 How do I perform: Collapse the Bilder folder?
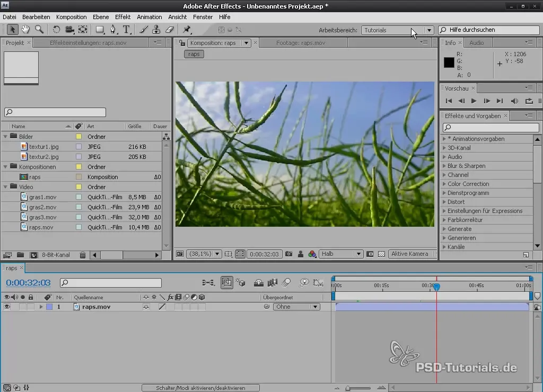pos(6,137)
